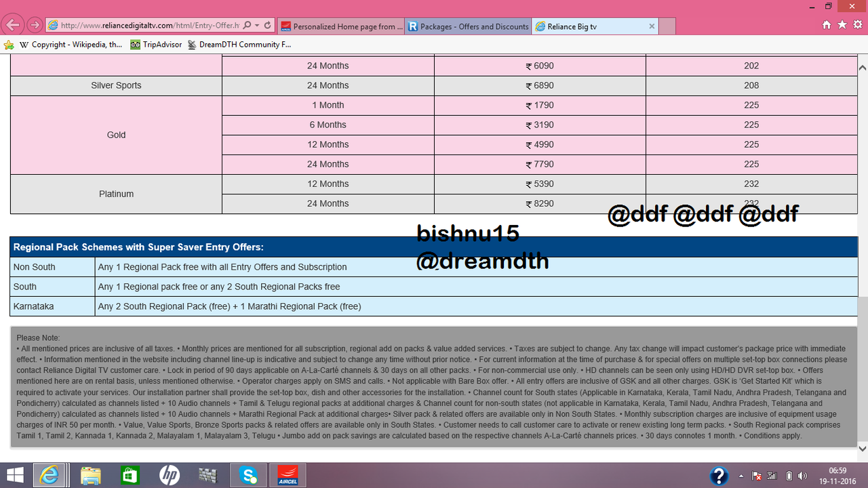
Task: Click the Platinum price cell 5390
Action: coord(540,184)
